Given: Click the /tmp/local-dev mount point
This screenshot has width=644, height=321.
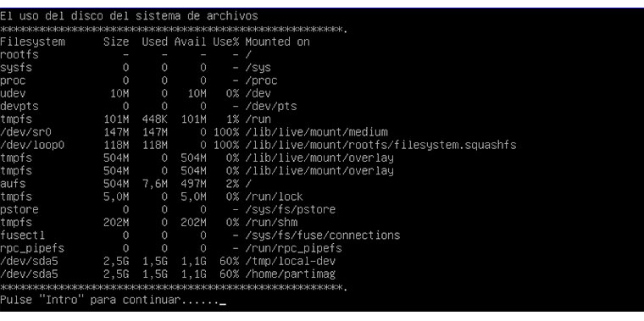Looking at the screenshot, I should coord(291,261).
